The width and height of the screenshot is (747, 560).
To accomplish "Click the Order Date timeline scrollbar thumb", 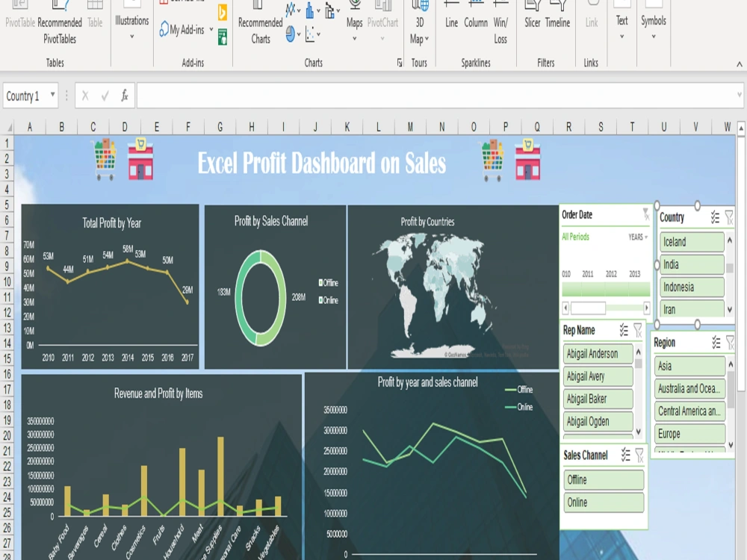I will point(588,308).
